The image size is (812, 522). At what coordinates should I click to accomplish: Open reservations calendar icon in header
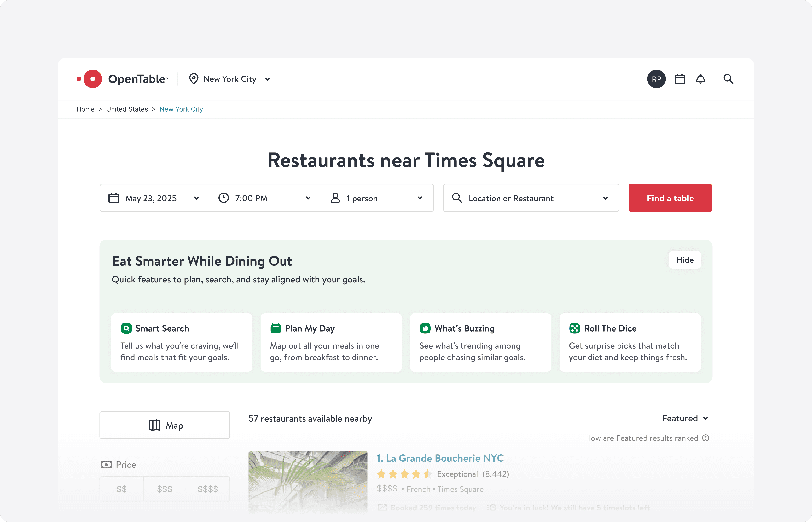point(680,79)
